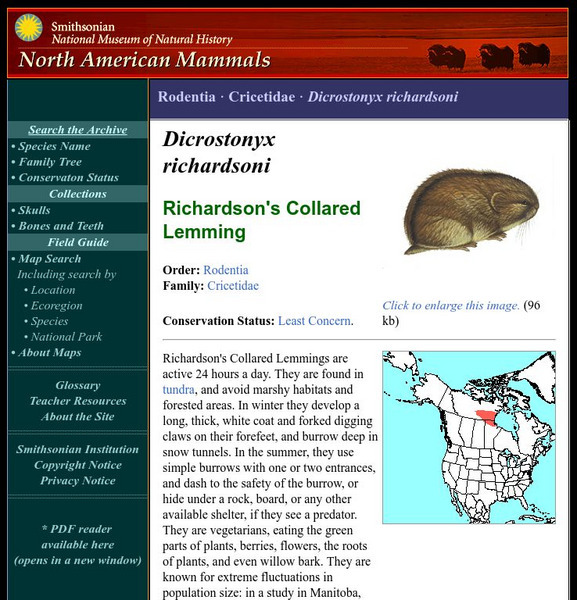
Task: Click the Smithsonian sunburst logo
Action: click(x=28, y=28)
